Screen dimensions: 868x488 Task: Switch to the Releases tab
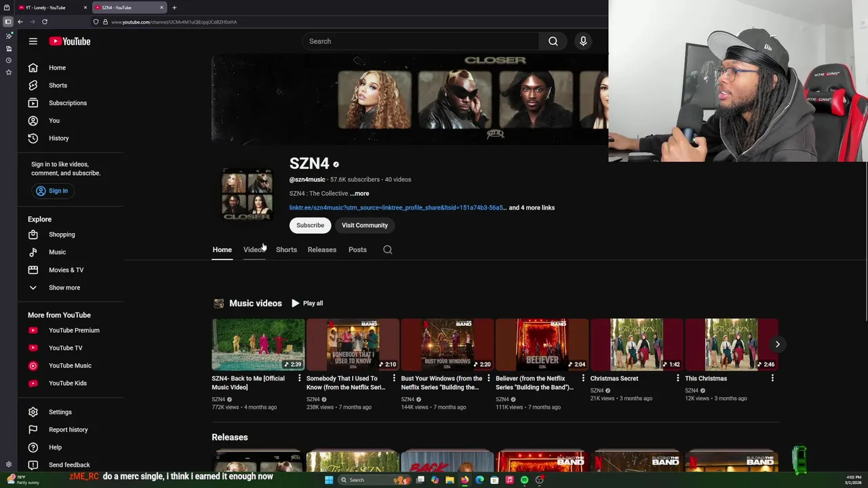click(322, 249)
